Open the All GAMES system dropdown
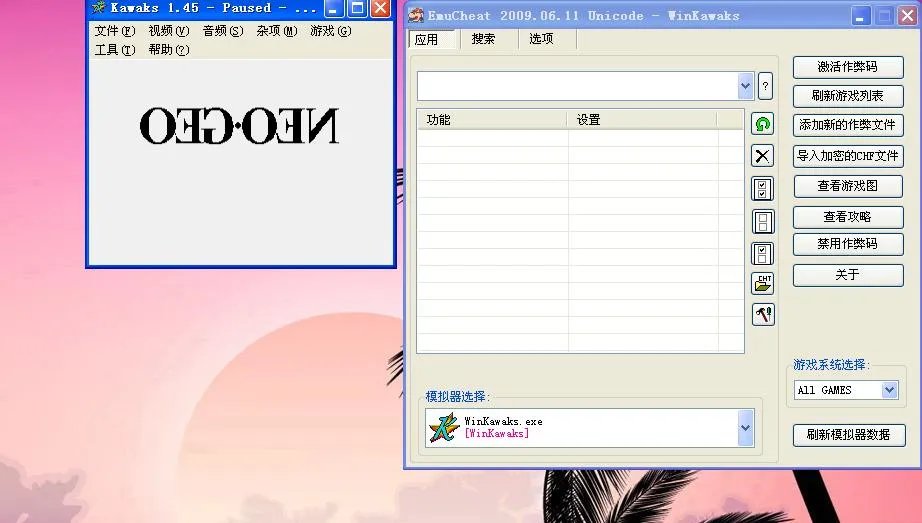The image size is (922, 523). click(889, 389)
